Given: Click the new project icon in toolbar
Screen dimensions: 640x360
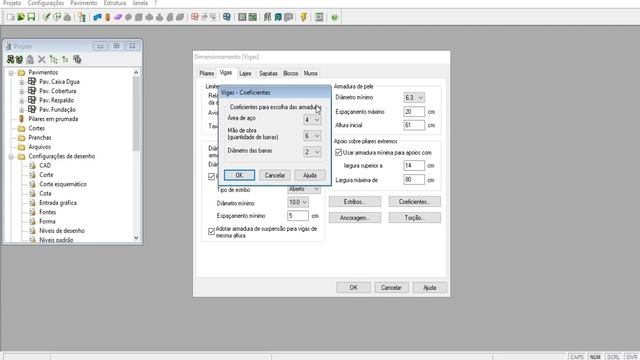Looking at the screenshot, I should click(11, 17).
